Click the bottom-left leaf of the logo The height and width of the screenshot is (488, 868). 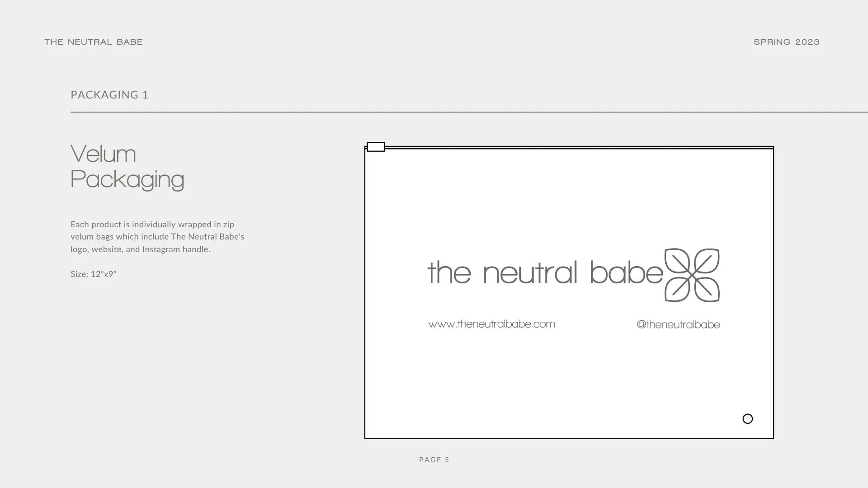[x=677, y=290]
